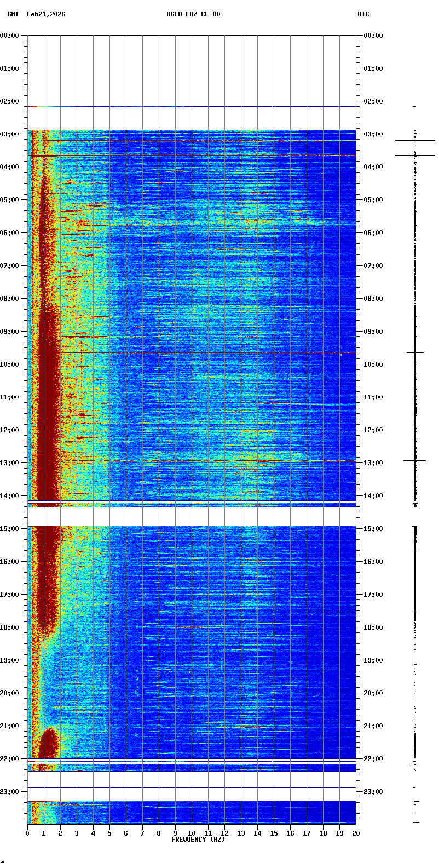Click the UTC label at top right
Viewport: 439px width, 868px height.
point(363,14)
